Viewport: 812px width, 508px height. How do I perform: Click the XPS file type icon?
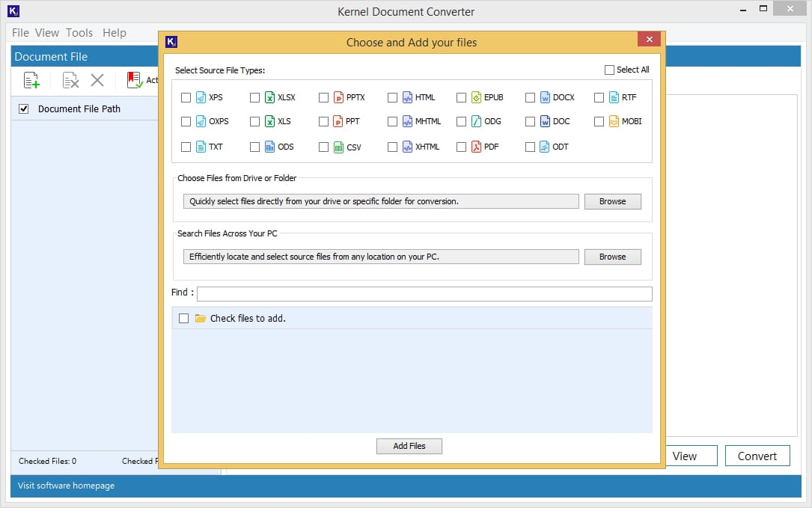[201, 97]
